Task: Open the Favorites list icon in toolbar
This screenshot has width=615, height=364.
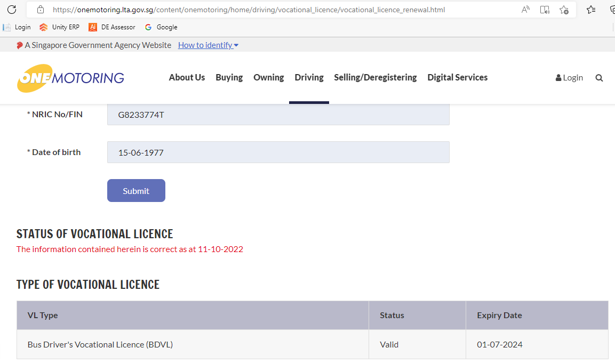Action: 591,10
